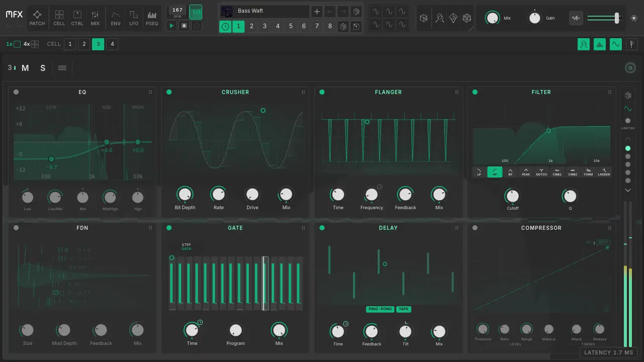Toggle the spectrum bars view icon
This screenshot has width=644, height=362.
(599, 44)
